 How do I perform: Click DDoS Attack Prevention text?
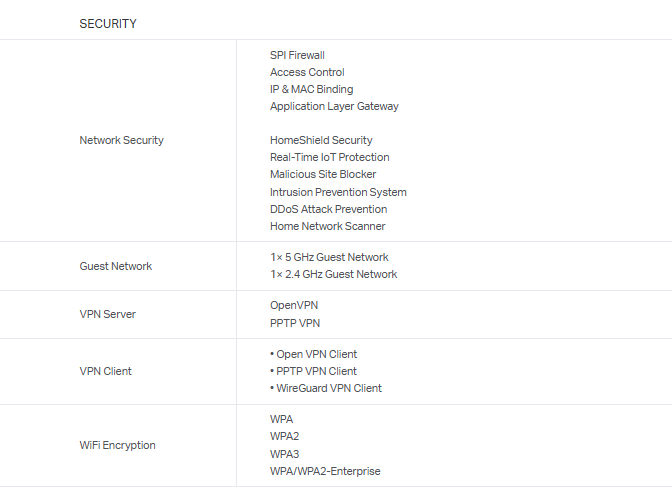[328, 209]
